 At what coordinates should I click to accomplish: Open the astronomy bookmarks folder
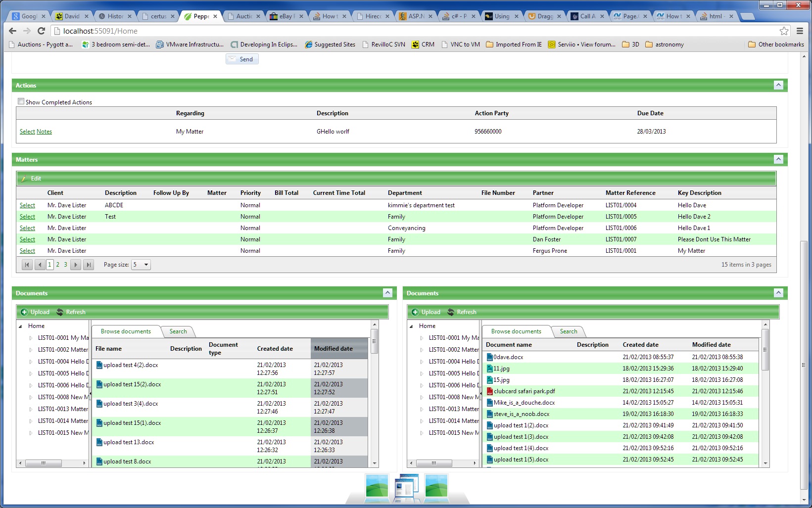[665, 45]
